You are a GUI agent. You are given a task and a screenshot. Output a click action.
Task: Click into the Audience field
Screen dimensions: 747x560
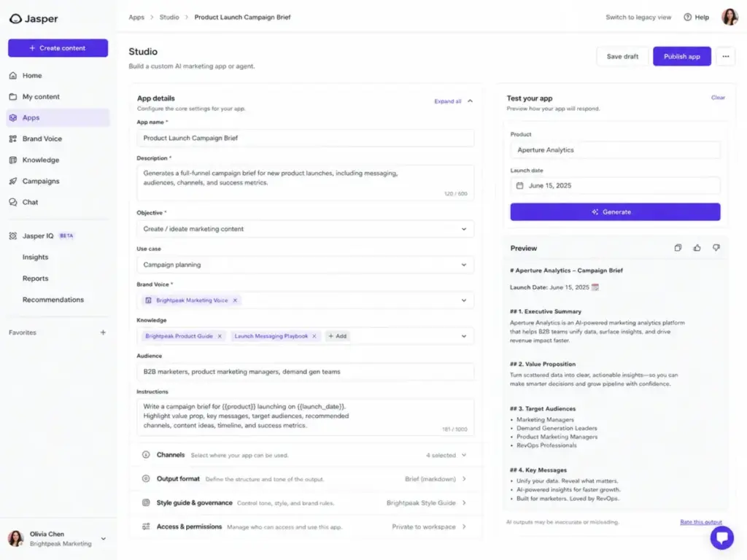[306, 372]
